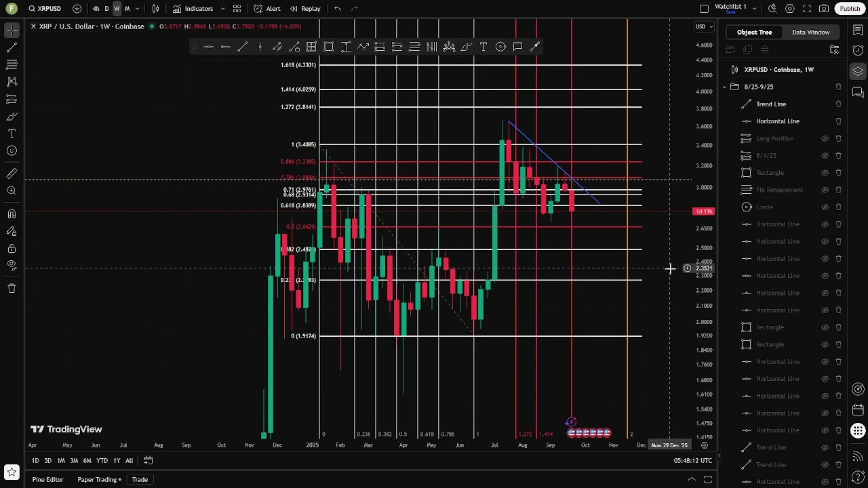The height and width of the screenshot is (488, 868).
Task: Add a compare symbol with the plus icon
Action: (x=77, y=9)
